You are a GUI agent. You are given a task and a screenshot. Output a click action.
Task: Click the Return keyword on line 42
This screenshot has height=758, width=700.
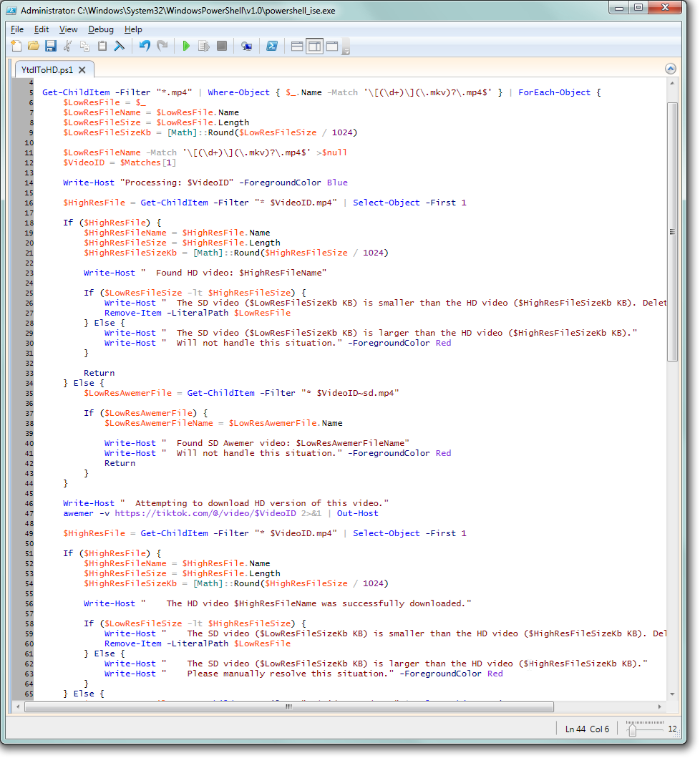120,463
